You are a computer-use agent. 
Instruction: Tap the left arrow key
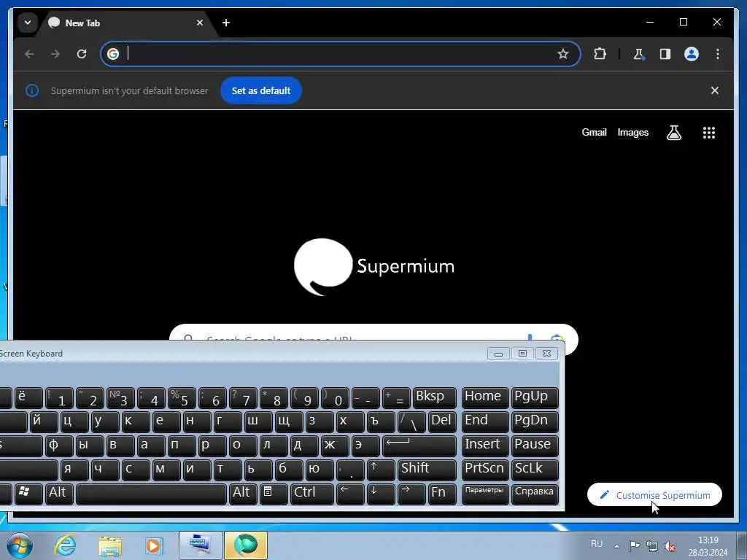[x=350, y=494]
